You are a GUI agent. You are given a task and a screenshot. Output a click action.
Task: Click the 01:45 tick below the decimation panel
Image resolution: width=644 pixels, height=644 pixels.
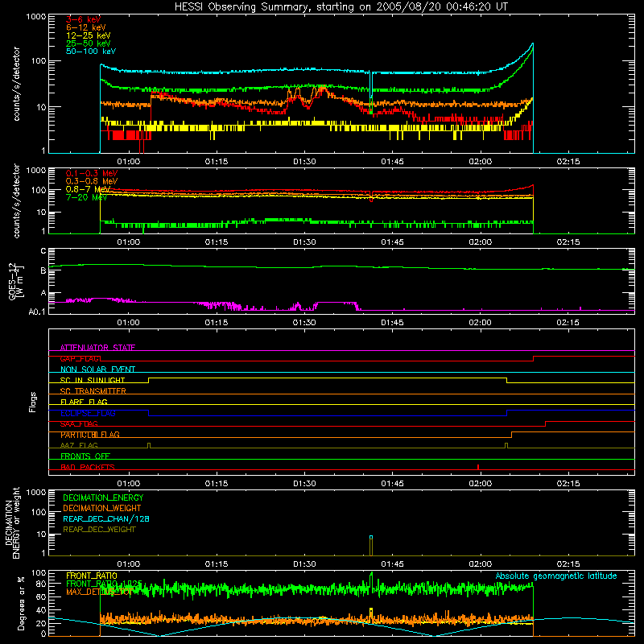click(392, 564)
